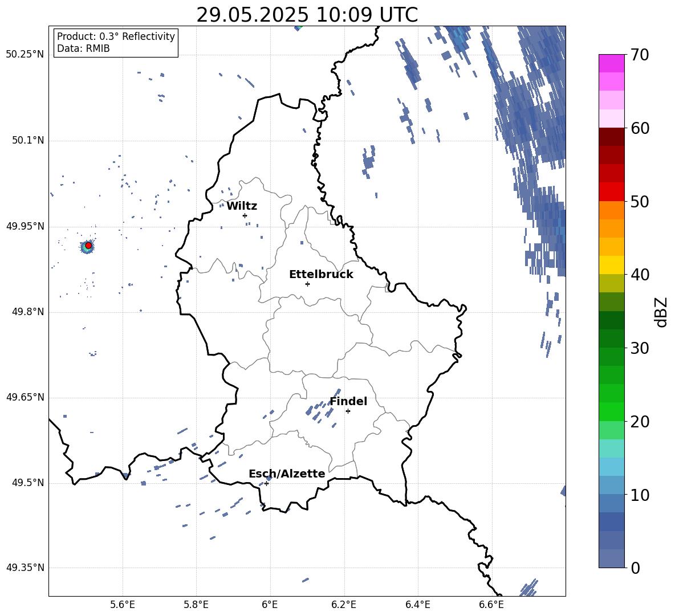Click the 50.25°N latitude tick label
This screenshot has height=616, width=675.
25,55
